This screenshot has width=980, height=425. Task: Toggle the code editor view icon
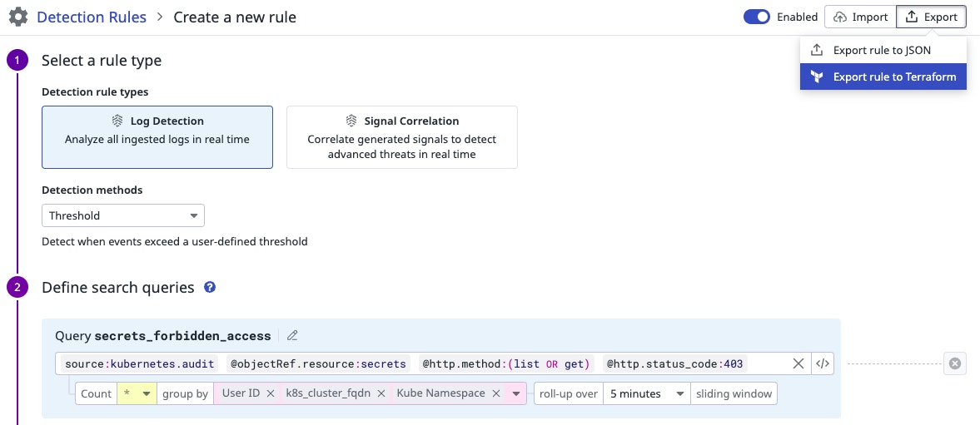(x=823, y=363)
